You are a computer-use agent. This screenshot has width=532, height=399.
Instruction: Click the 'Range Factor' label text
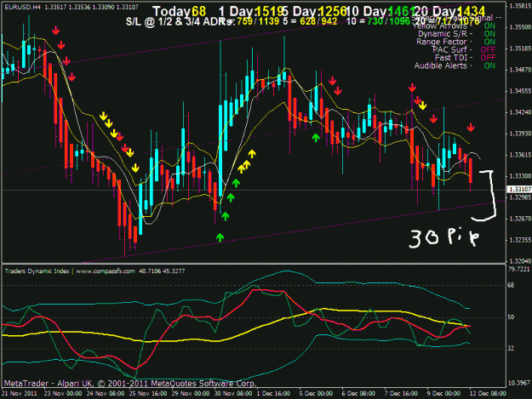point(442,42)
